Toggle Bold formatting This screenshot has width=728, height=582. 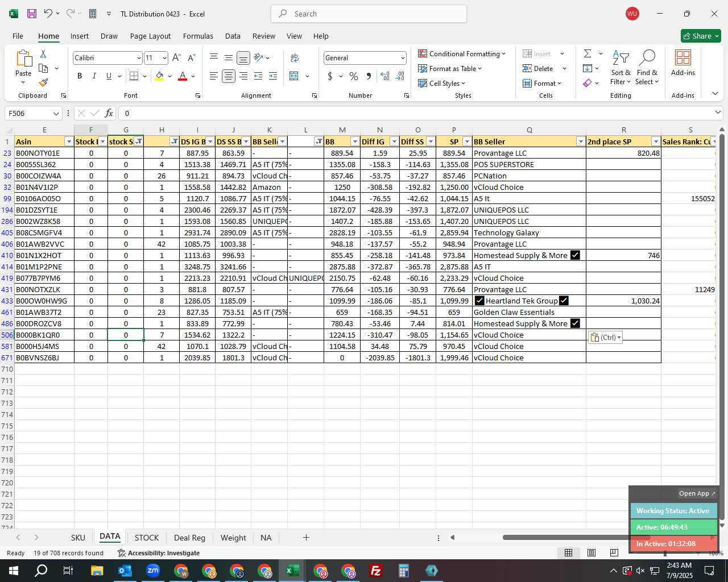[80, 76]
